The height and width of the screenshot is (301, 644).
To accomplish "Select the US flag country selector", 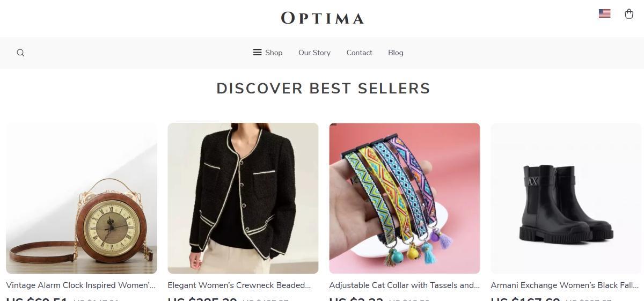I will coord(604,14).
